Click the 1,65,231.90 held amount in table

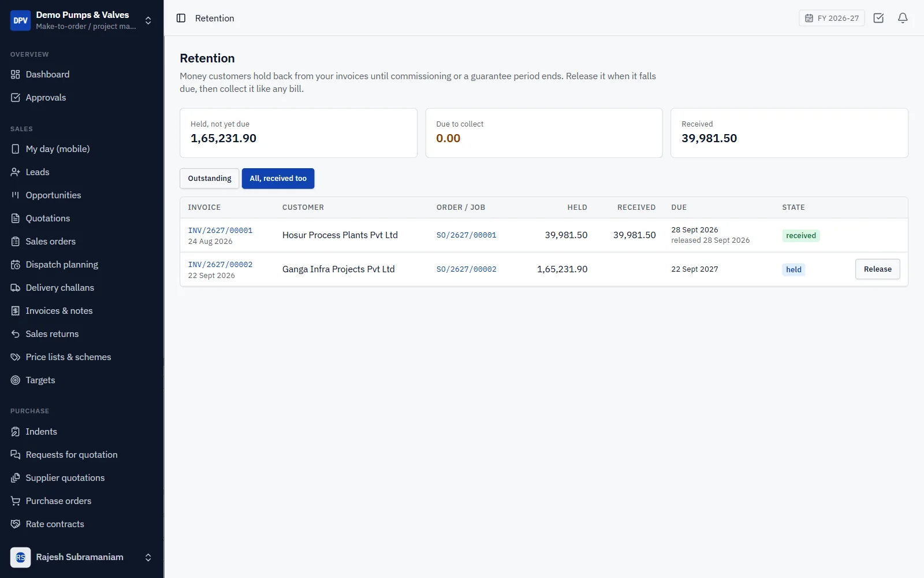click(x=562, y=269)
